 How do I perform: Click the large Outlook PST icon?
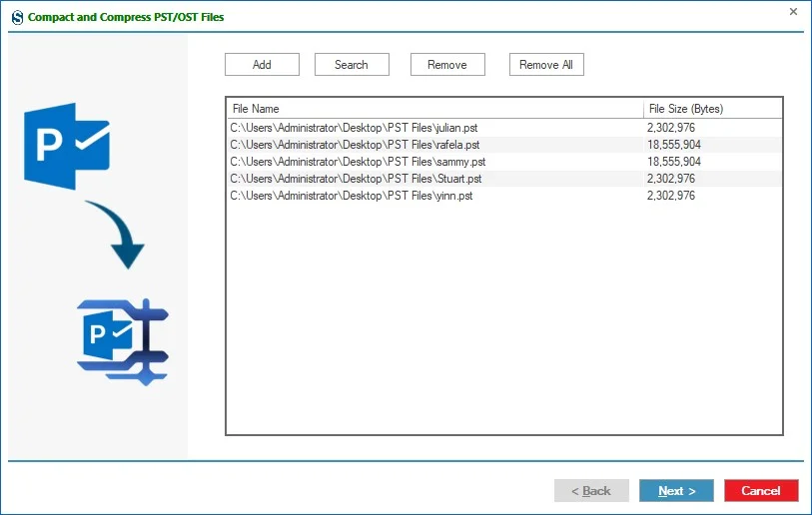click(x=67, y=146)
